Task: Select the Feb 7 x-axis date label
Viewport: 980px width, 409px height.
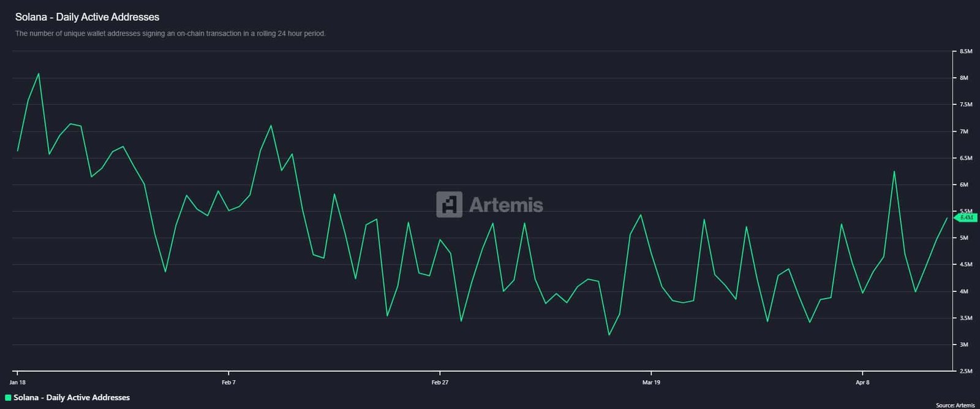Action: (228, 383)
